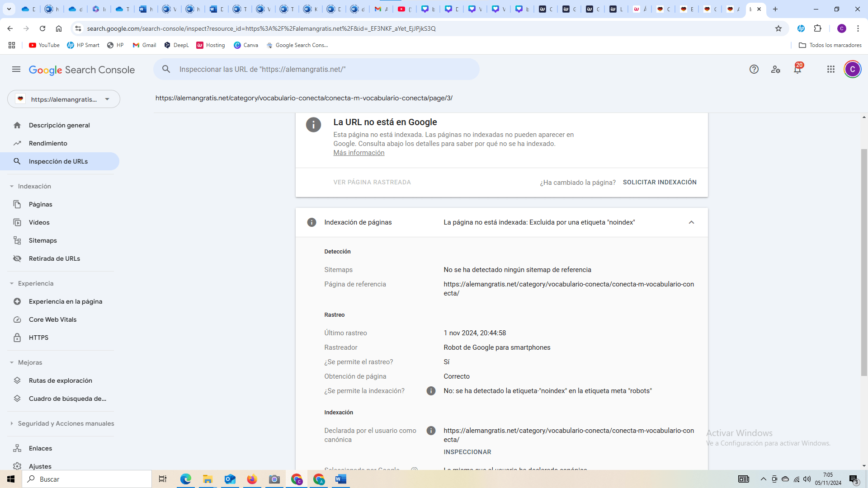This screenshot has width=868, height=488.
Task: Collapse the Indexación section in sidebar
Action: 12,186
